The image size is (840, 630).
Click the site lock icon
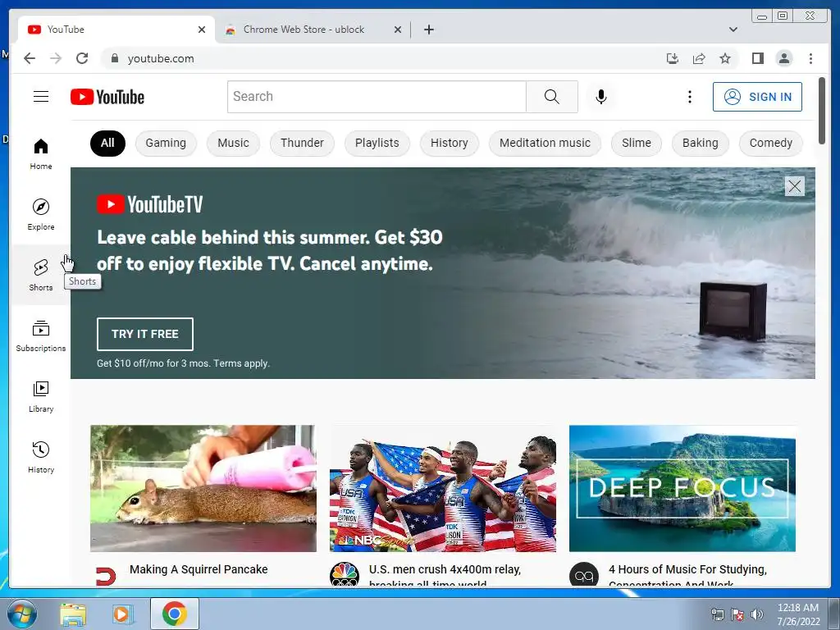pos(115,58)
